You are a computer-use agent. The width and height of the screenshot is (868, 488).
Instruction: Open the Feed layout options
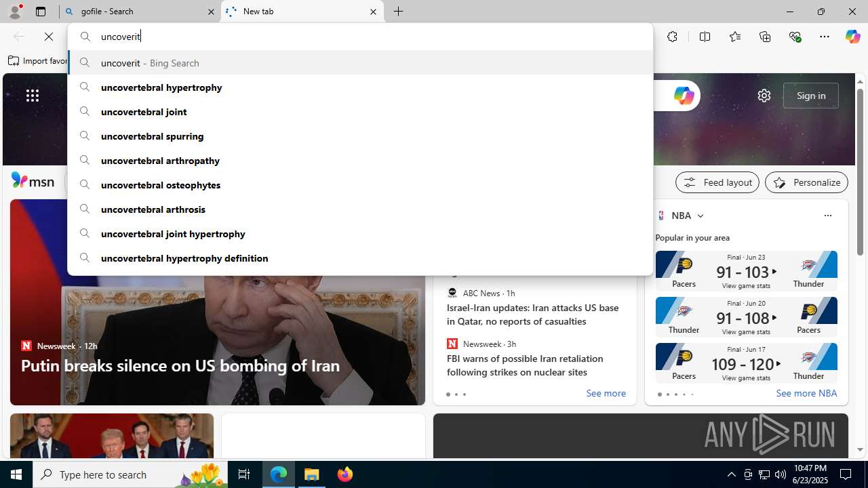(x=717, y=182)
